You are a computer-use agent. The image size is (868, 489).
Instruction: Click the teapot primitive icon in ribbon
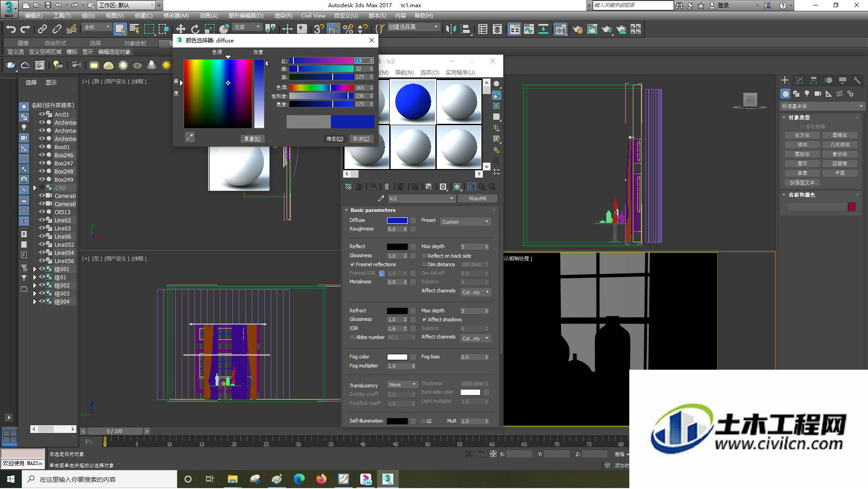pyautogui.click(x=137, y=66)
